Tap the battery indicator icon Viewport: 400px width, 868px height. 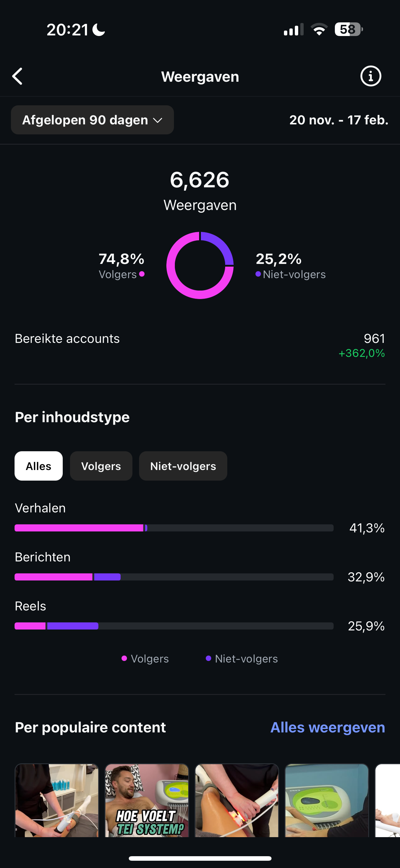[x=348, y=30]
